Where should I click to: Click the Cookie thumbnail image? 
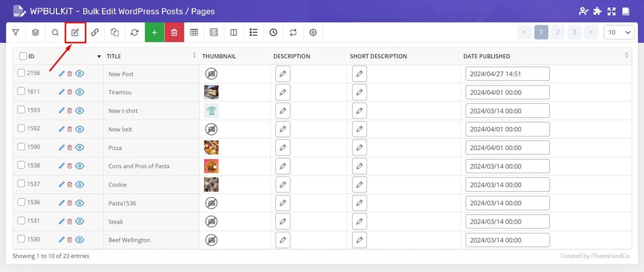pyautogui.click(x=212, y=184)
